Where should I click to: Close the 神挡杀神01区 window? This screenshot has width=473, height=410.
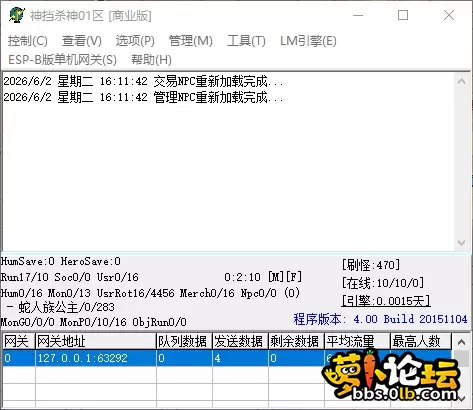449,15
